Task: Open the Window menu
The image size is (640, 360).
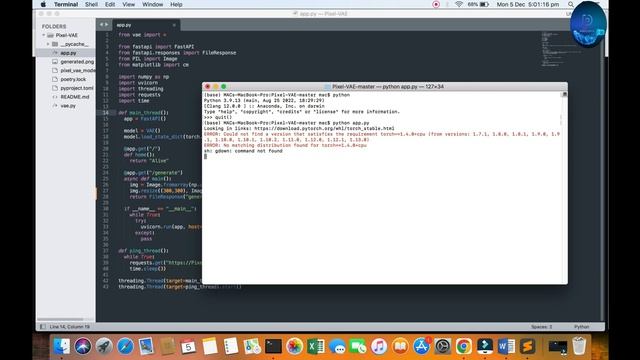Action: coord(153,4)
